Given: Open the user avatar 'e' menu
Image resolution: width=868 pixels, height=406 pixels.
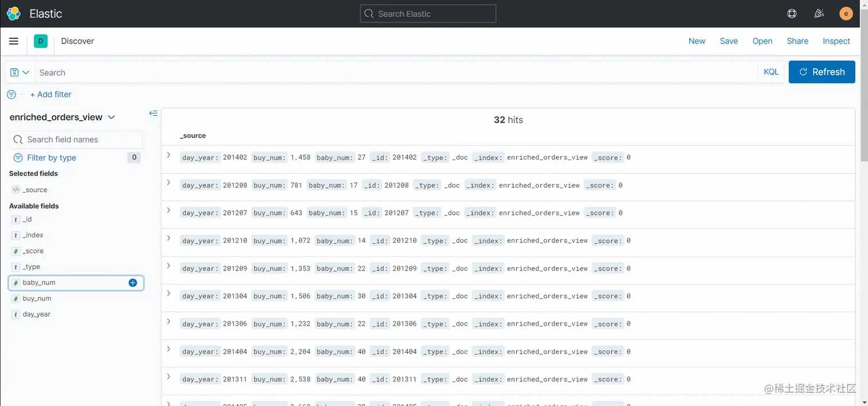Looking at the screenshot, I should [x=846, y=14].
